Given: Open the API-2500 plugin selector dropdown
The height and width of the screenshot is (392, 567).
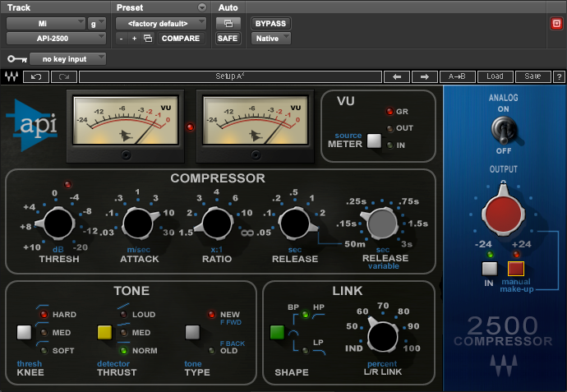Looking at the screenshot, I should pyautogui.click(x=56, y=39).
